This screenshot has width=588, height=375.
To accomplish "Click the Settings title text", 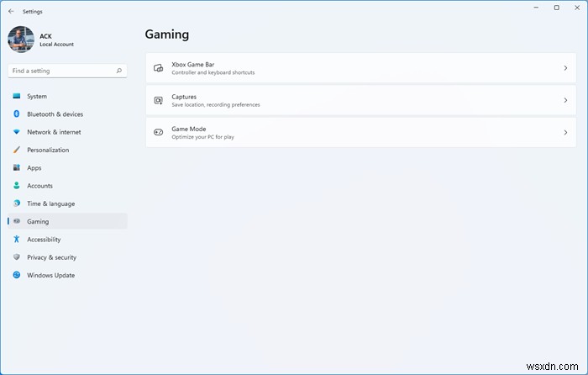I will tap(32, 12).
